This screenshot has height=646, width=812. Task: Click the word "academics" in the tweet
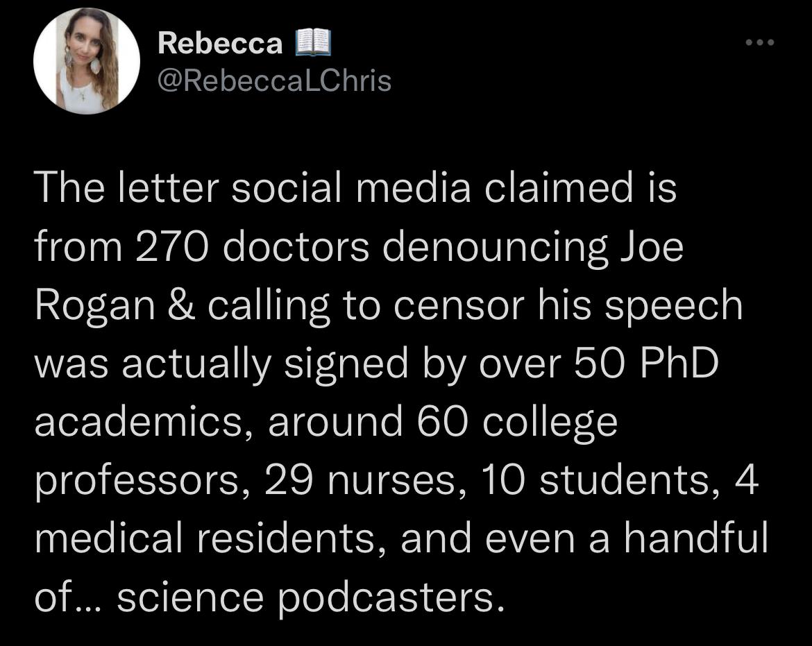pos(138,422)
